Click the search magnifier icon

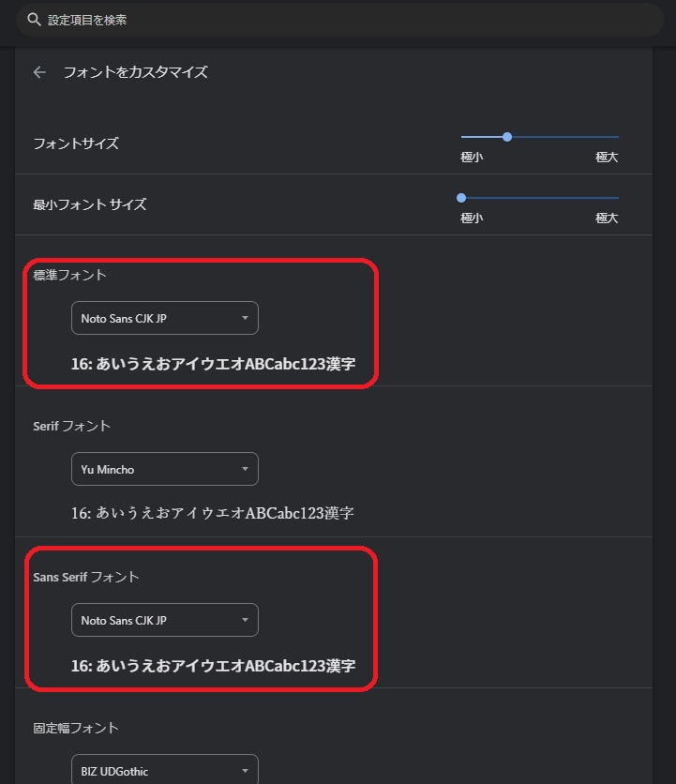point(34,20)
